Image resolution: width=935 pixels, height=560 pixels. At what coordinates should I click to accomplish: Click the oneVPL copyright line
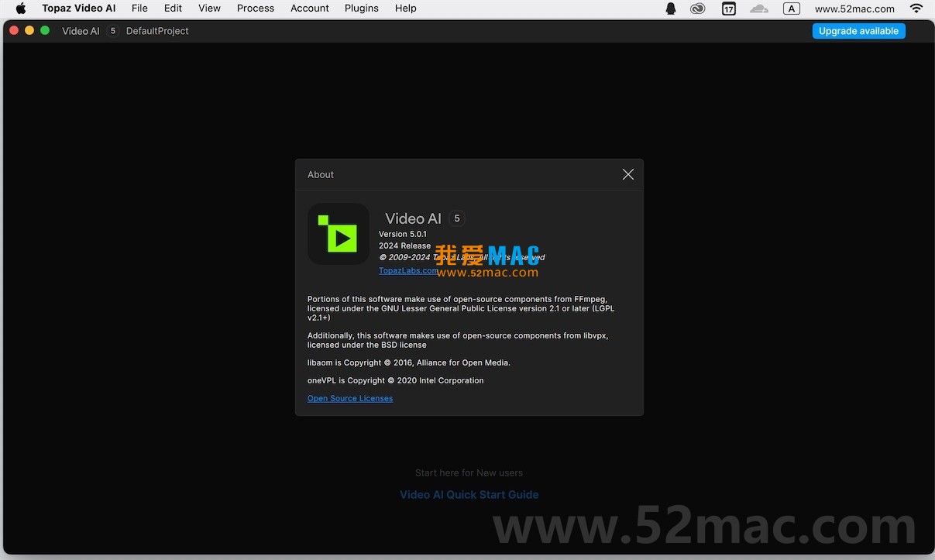[396, 380]
